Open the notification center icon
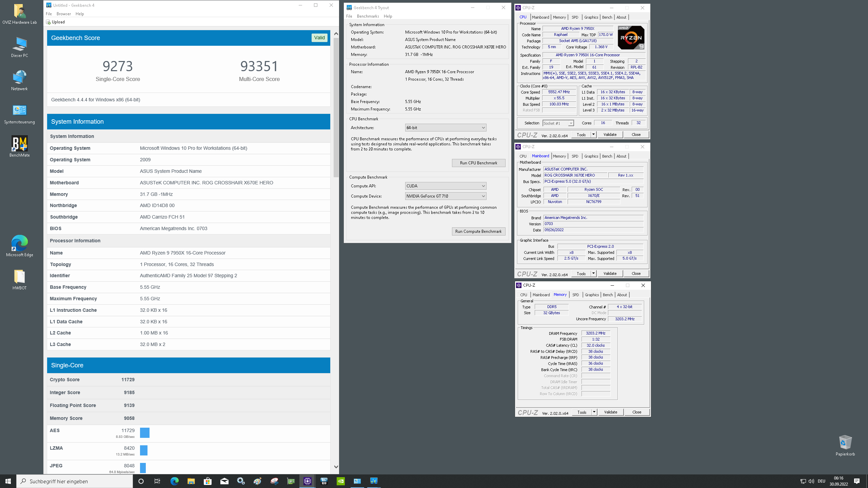This screenshot has height=488, width=868. pyautogui.click(x=857, y=481)
